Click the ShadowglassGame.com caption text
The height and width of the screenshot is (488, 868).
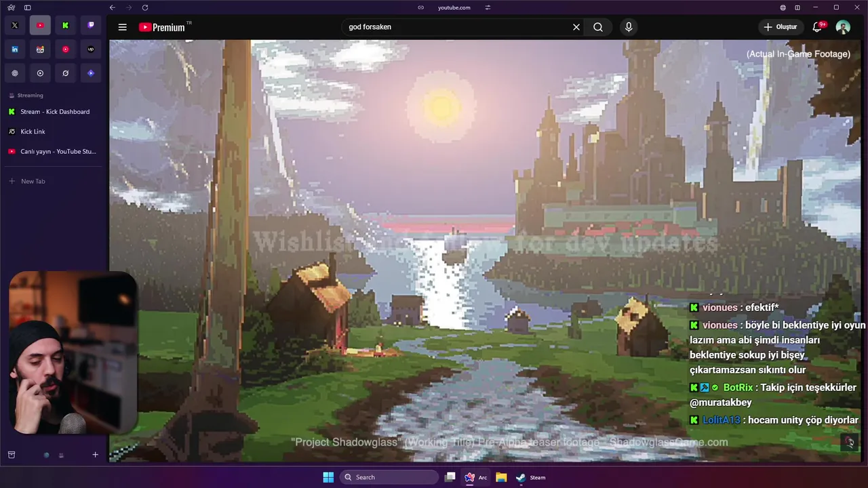pos(669,442)
